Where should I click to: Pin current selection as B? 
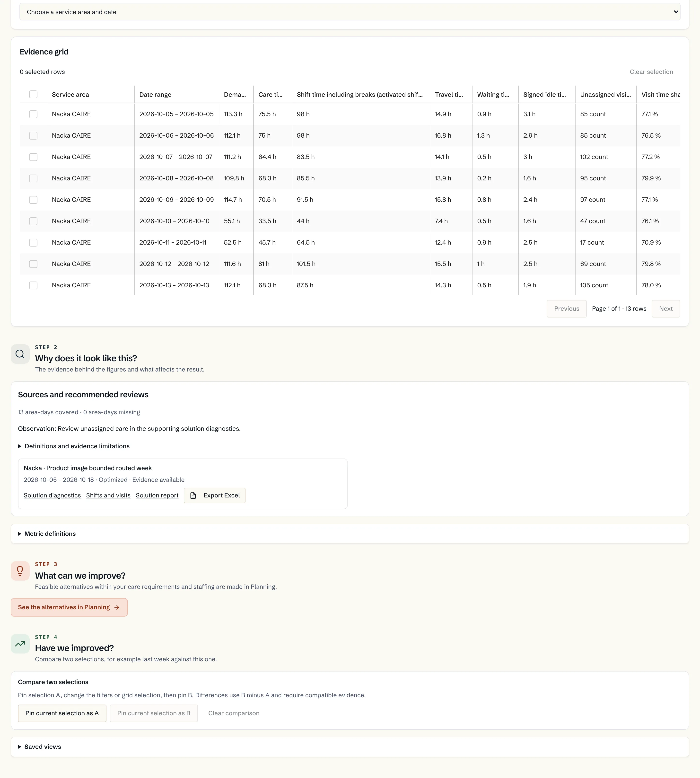[x=154, y=713]
